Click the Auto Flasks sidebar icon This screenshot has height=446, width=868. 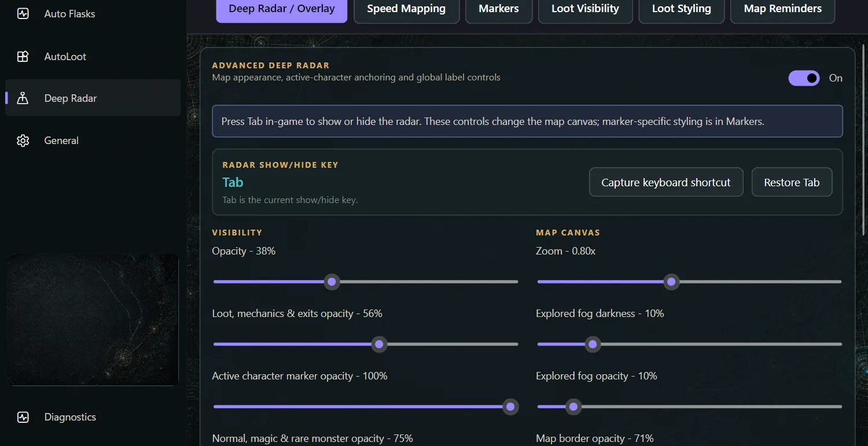(23, 13)
